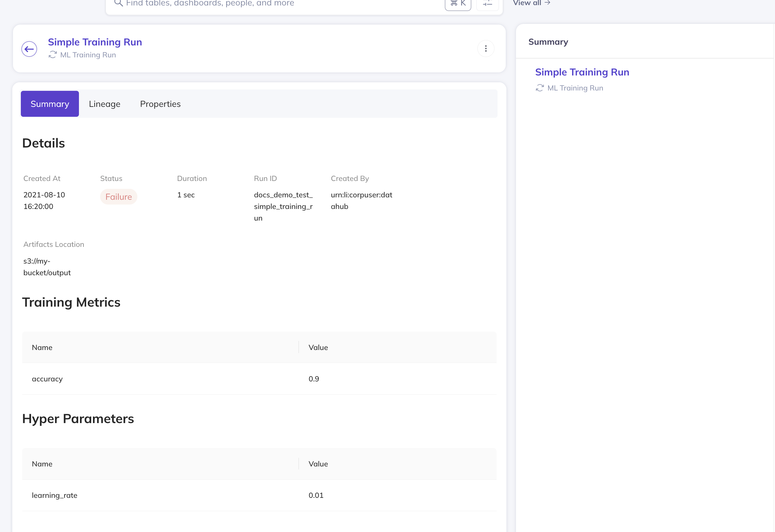Click ML Training Run icon in header

coord(53,55)
